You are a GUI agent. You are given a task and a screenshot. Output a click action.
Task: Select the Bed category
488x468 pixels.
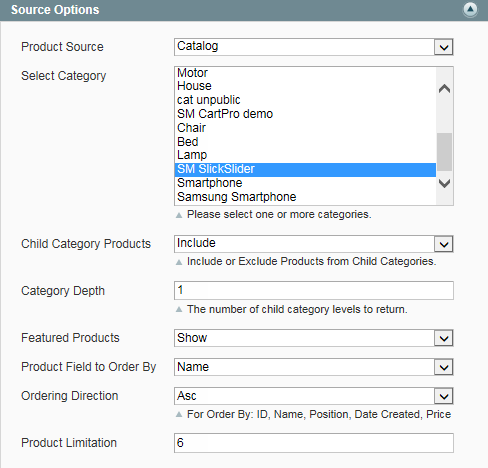click(305, 142)
